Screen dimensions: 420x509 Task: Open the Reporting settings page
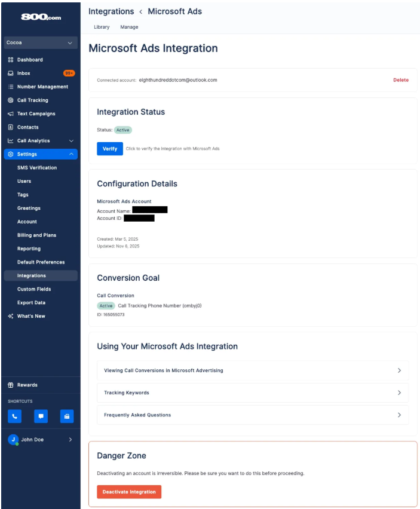(x=29, y=249)
